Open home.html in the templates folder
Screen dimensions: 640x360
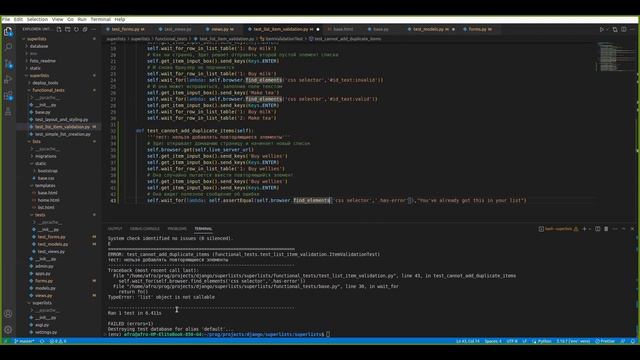point(49,200)
